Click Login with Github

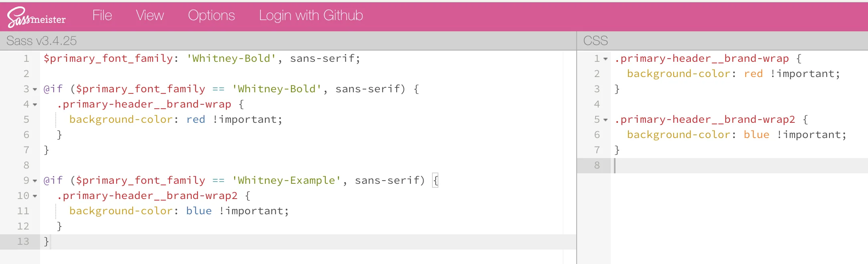tap(311, 16)
